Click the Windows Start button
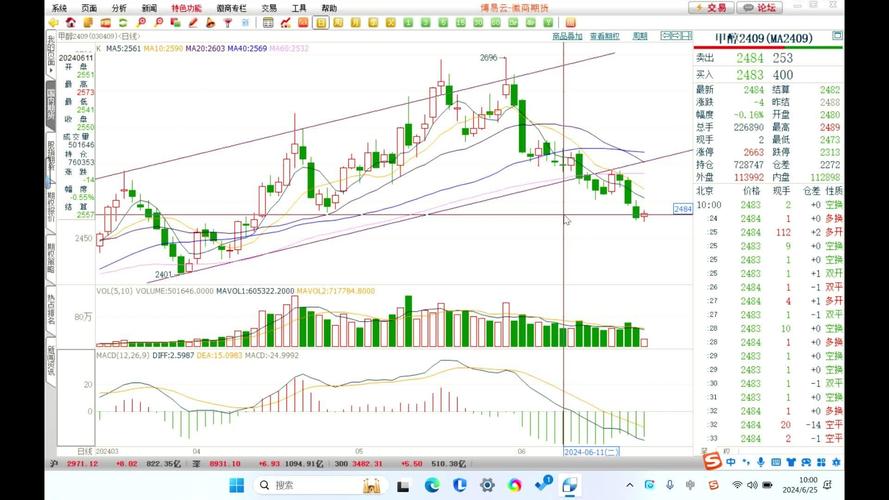 (238, 485)
